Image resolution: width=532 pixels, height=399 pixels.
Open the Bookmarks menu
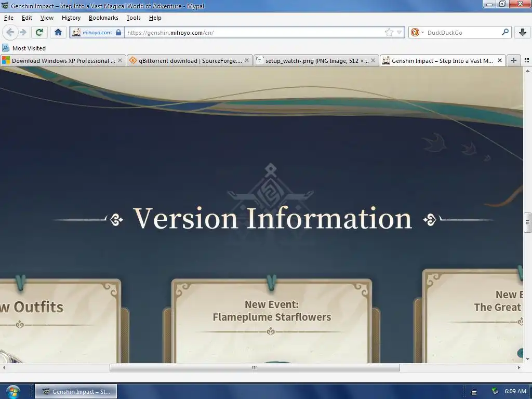[103, 18]
